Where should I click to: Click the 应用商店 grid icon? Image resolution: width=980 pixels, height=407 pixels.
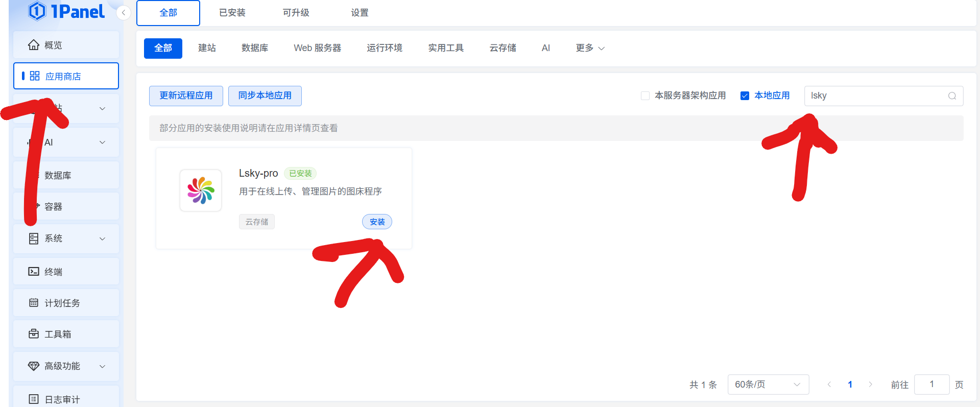click(x=35, y=76)
